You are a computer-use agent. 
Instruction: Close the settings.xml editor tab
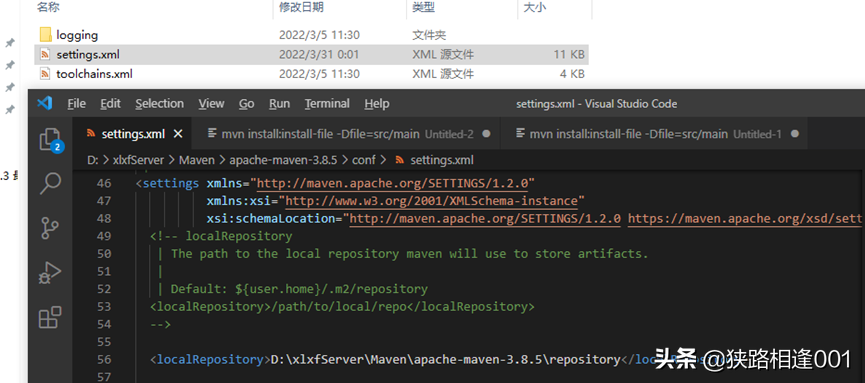tap(178, 134)
